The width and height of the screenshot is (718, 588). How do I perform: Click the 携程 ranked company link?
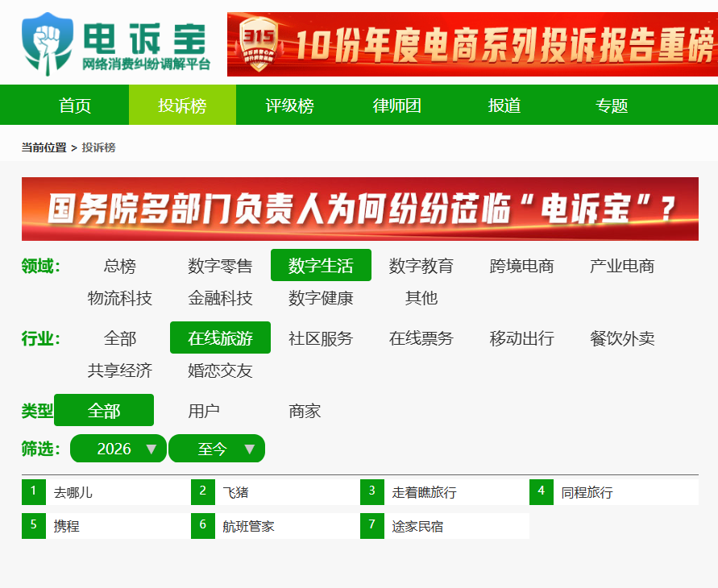[67, 526]
